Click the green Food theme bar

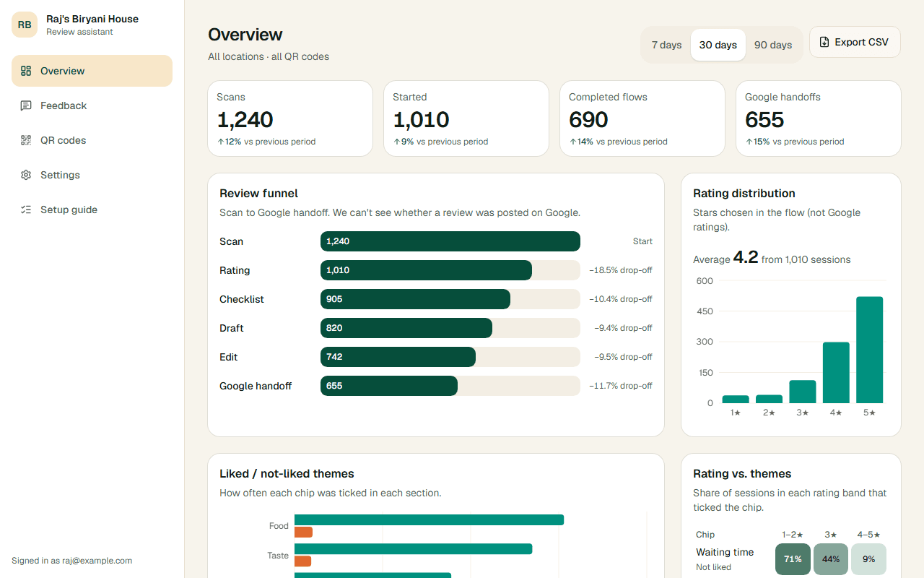coord(429,519)
